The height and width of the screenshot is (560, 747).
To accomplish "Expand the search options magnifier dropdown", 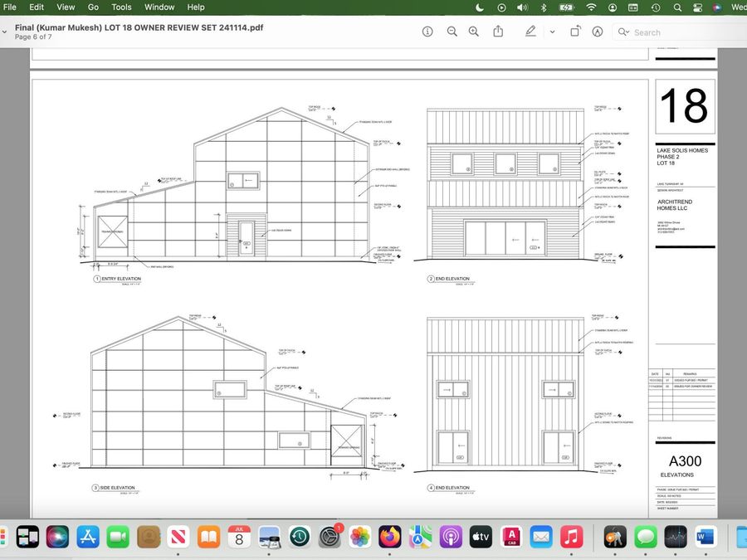I will (623, 32).
